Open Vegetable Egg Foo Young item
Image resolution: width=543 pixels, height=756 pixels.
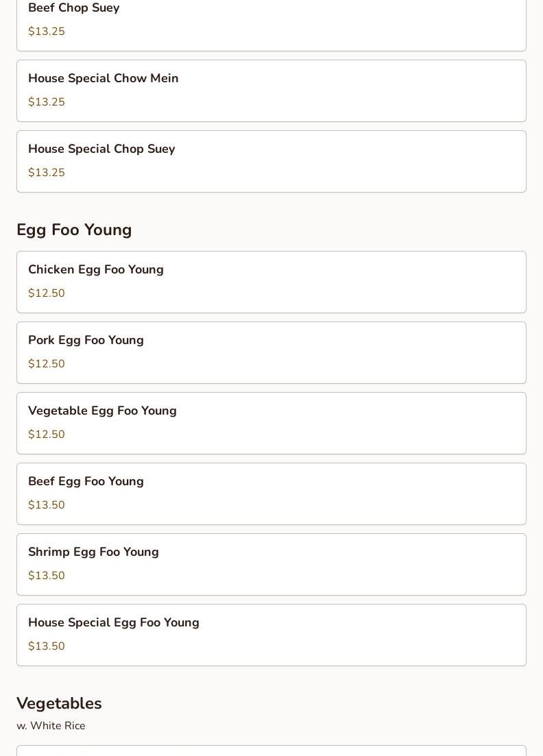point(102,411)
